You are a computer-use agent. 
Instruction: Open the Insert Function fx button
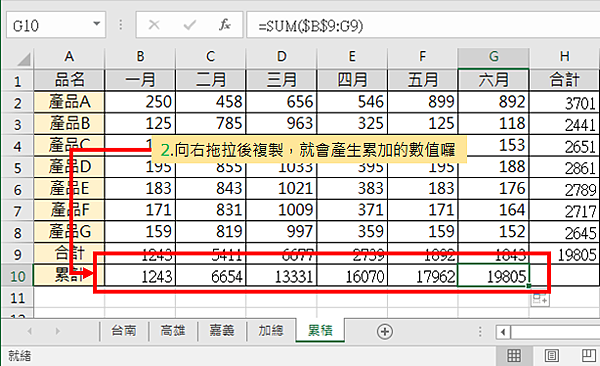tap(225, 25)
